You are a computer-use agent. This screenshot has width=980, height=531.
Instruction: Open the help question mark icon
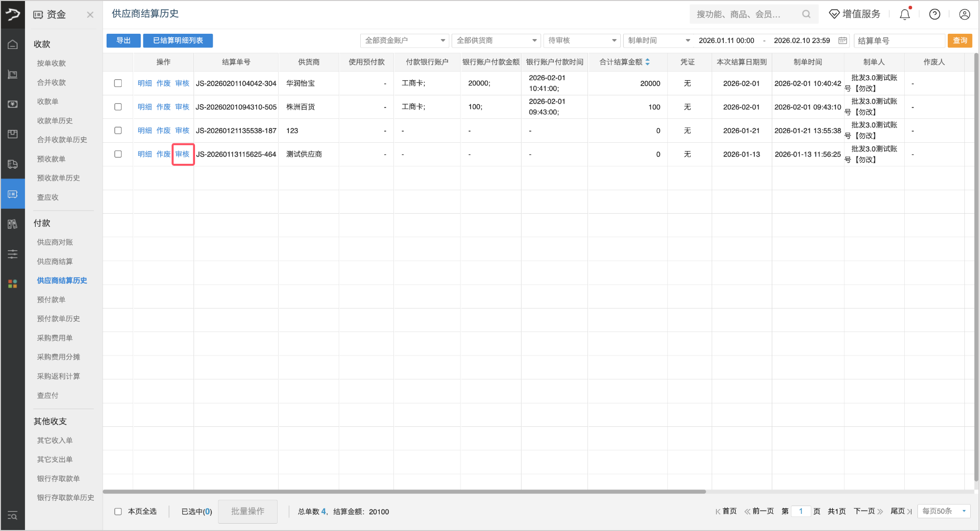pyautogui.click(x=935, y=15)
